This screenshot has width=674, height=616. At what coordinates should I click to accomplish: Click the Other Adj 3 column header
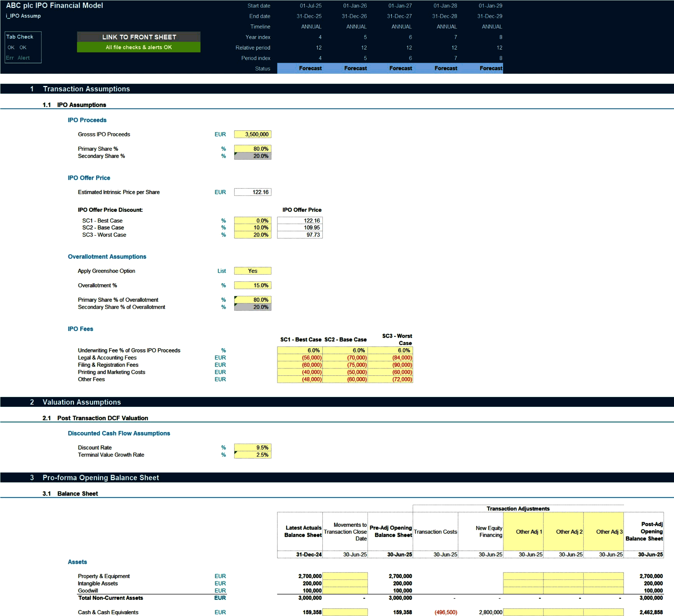tap(603, 531)
